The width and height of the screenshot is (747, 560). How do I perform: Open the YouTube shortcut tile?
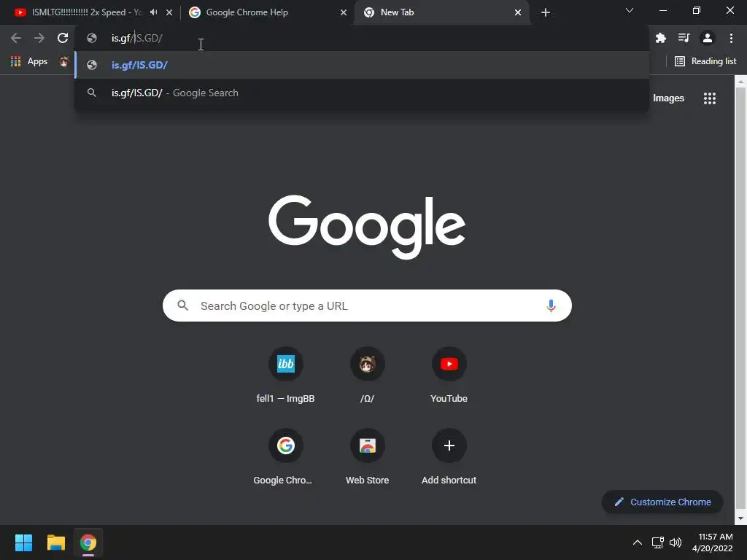pyautogui.click(x=449, y=376)
